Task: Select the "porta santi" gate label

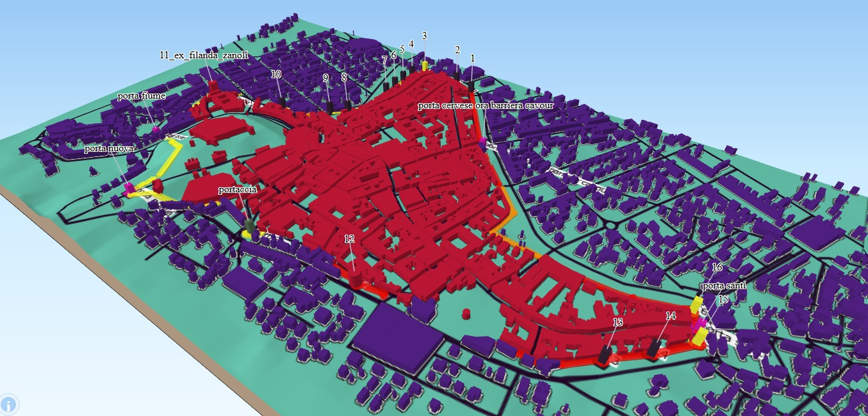Action: click(724, 286)
